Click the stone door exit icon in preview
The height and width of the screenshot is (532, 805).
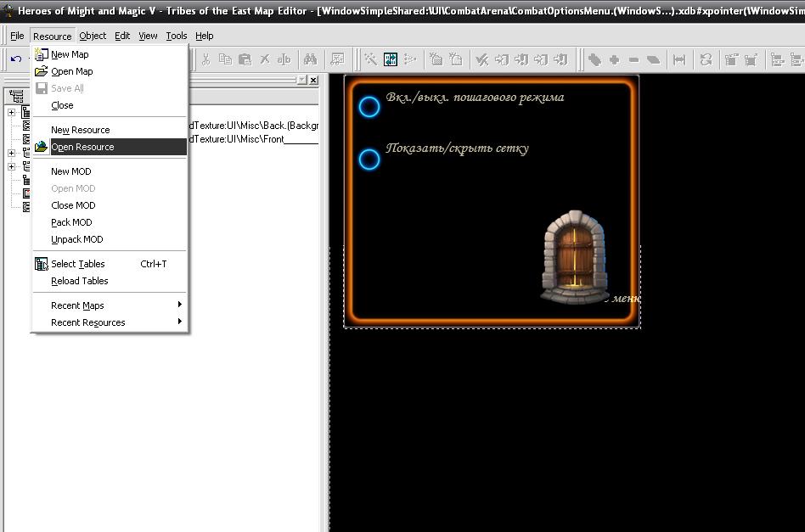point(575,256)
